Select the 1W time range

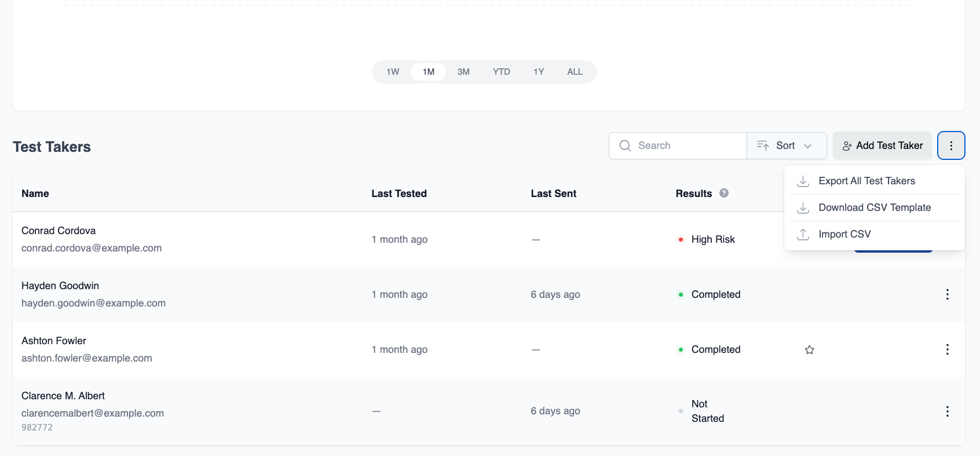click(393, 72)
